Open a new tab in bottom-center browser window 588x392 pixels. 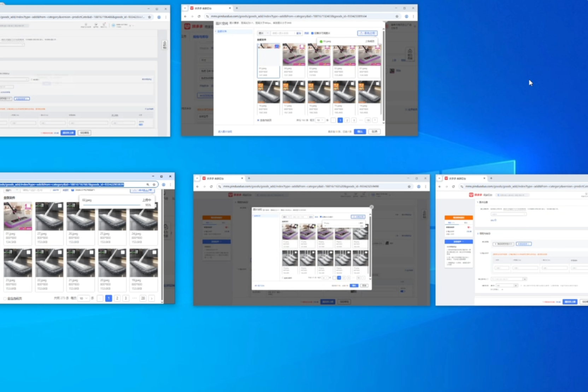[x=249, y=179]
